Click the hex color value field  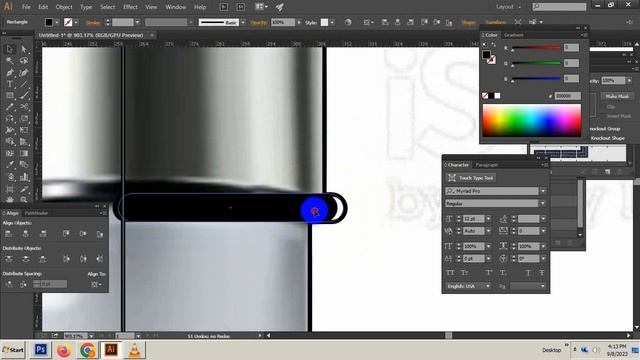pos(568,96)
